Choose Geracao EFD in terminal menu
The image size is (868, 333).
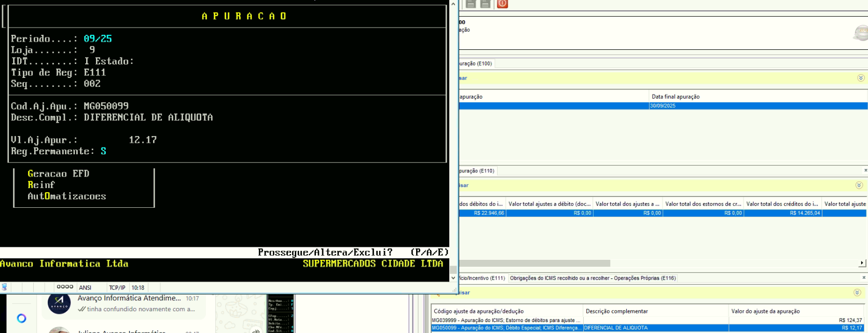58,174
